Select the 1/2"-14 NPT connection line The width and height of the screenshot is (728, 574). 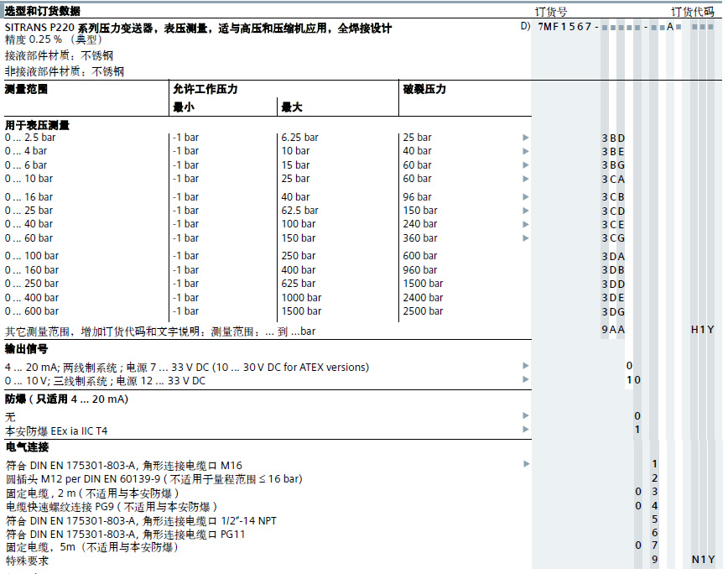click(x=141, y=521)
